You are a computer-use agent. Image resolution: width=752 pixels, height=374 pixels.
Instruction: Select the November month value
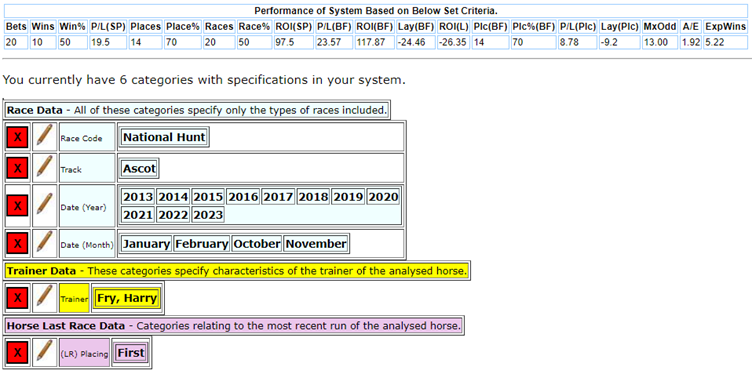[316, 244]
